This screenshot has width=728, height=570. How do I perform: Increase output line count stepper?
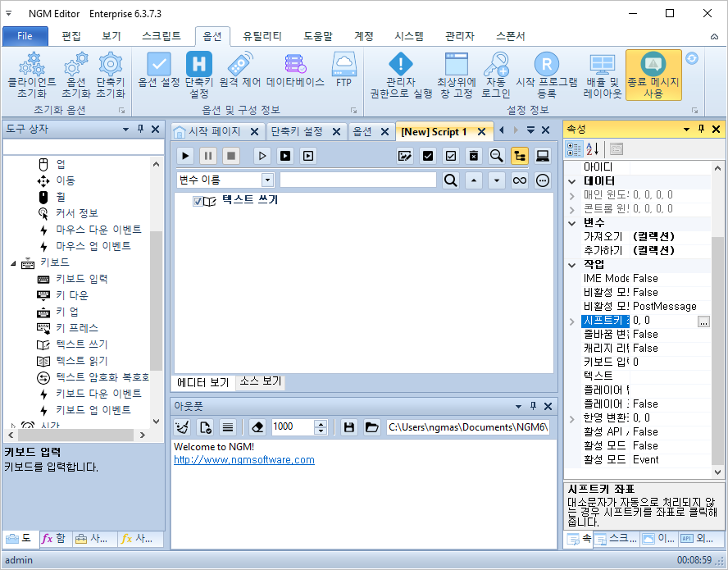pos(321,424)
